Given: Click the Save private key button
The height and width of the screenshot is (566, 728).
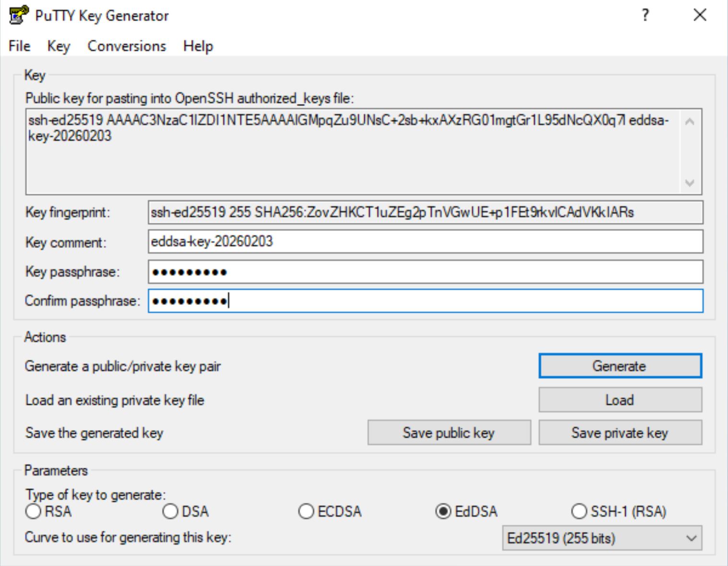Looking at the screenshot, I should 620,433.
